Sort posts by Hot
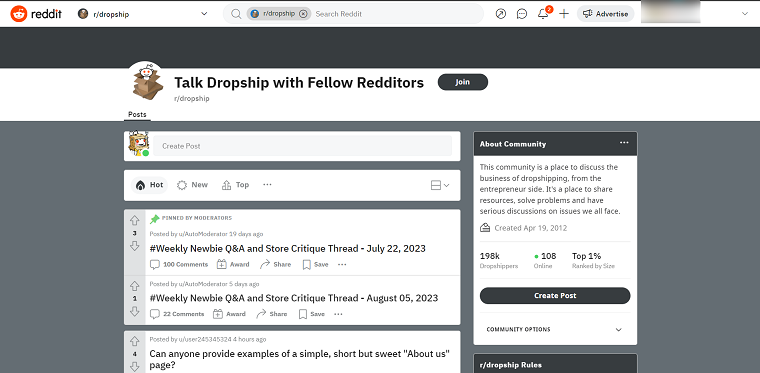Image resolution: width=760 pixels, height=373 pixels. tap(149, 185)
